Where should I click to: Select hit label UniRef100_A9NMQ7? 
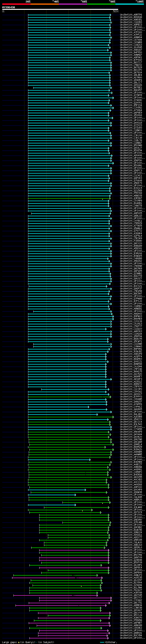point(131,55)
